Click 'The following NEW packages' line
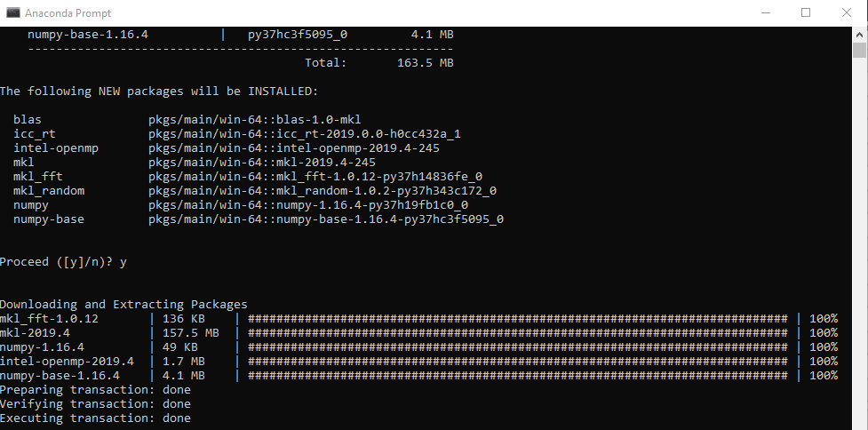This screenshot has width=868, height=430. point(159,92)
